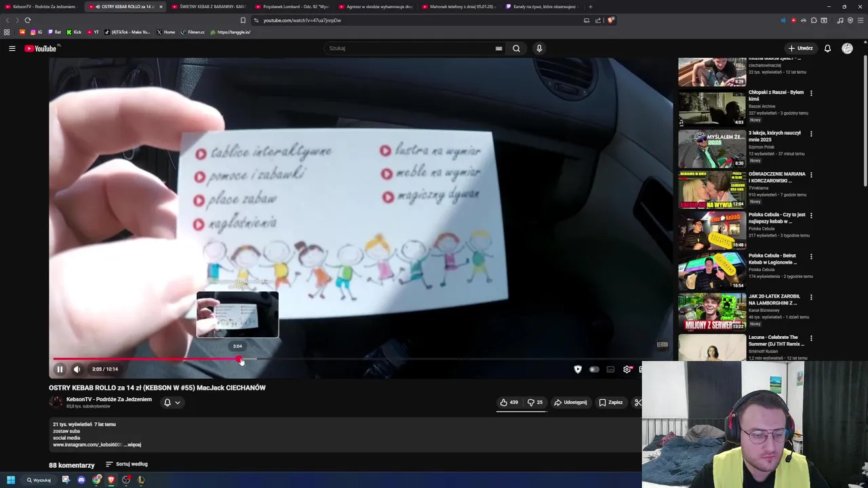Switch to KebsonTV - Podróże Za Jedzeniem tab
The image size is (868, 488).
click(41, 7)
